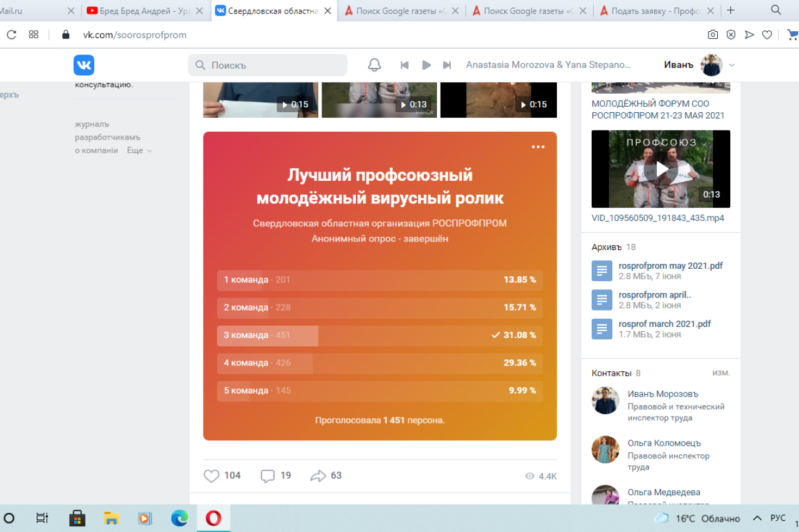799x532 pixels.
Task: Select poll option 2 команда
Action: coord(380,307)
